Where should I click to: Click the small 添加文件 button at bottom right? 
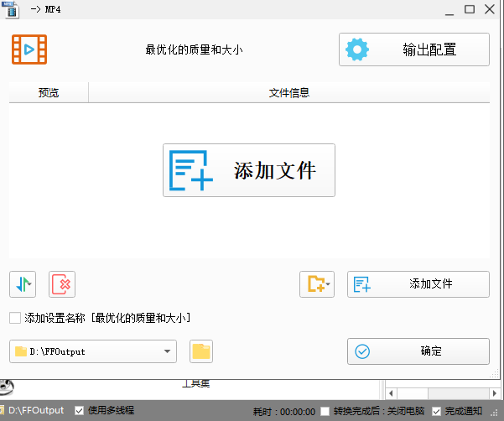pyautogui.click(x=418, y=284)
